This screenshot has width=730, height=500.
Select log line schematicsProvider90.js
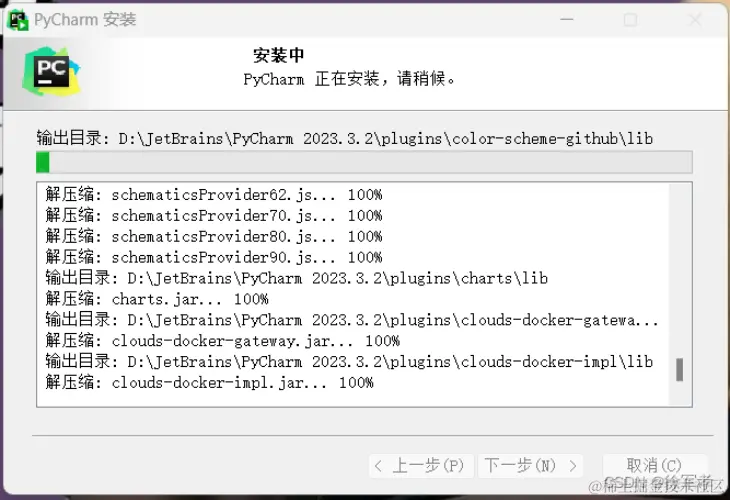click(214, 257)
